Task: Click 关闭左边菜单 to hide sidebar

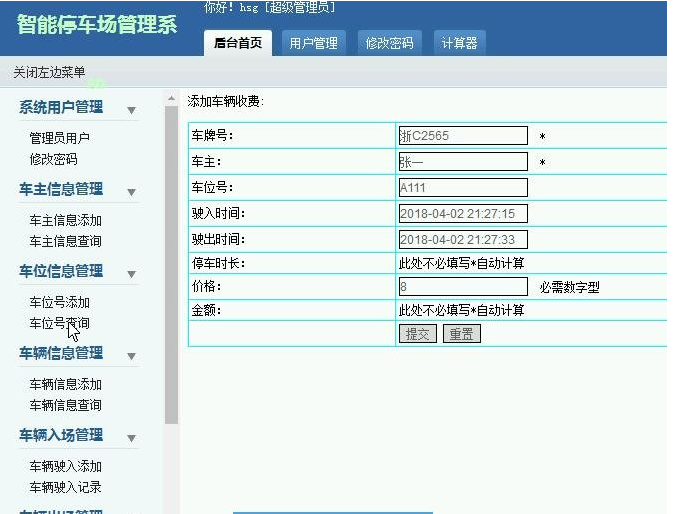Action: (x=49, y=72)
